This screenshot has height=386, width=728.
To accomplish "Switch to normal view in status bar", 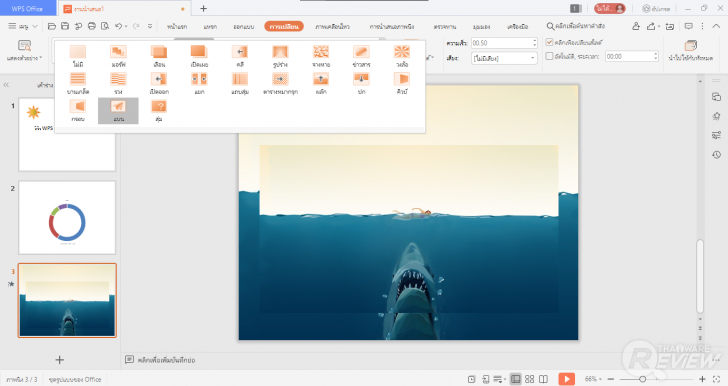I will (x=515, y=379).
